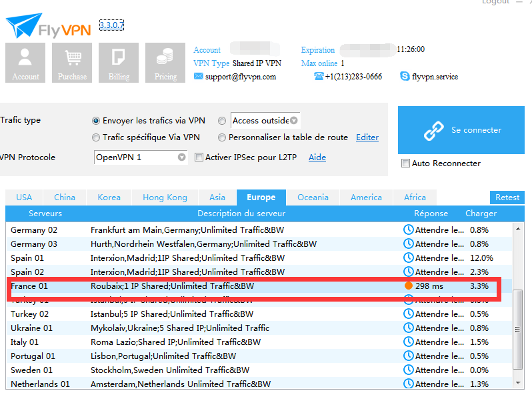Select 'Trafic spécifique Via VPN' radio
Screen dimensions: 532x397
[96, 137]
